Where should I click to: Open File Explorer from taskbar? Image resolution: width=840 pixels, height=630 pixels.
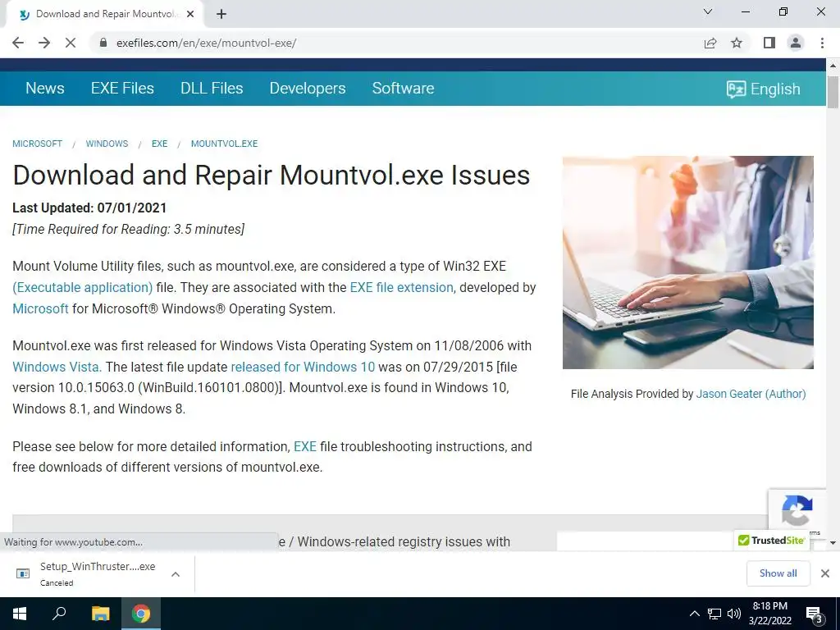click(x=100, y=614)
